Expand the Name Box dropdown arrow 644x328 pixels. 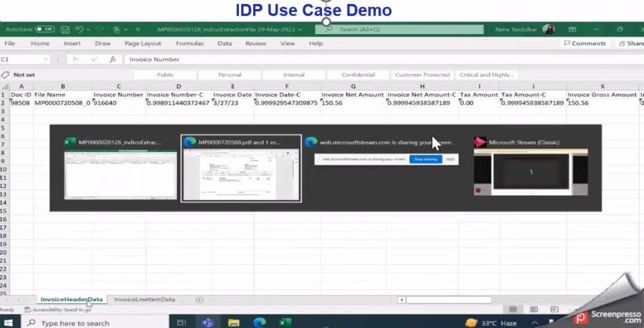[x=46, y=59]
